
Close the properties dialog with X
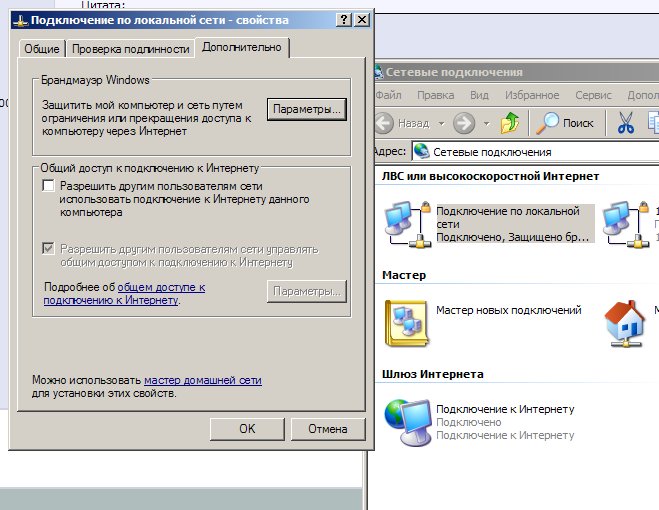[362, 19]
